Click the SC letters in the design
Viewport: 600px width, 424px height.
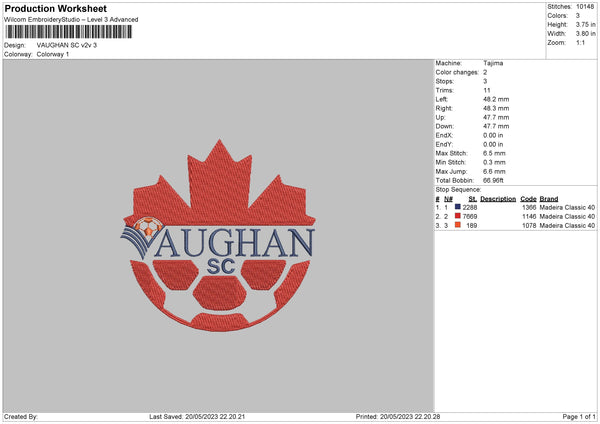[x=221, y=267]
